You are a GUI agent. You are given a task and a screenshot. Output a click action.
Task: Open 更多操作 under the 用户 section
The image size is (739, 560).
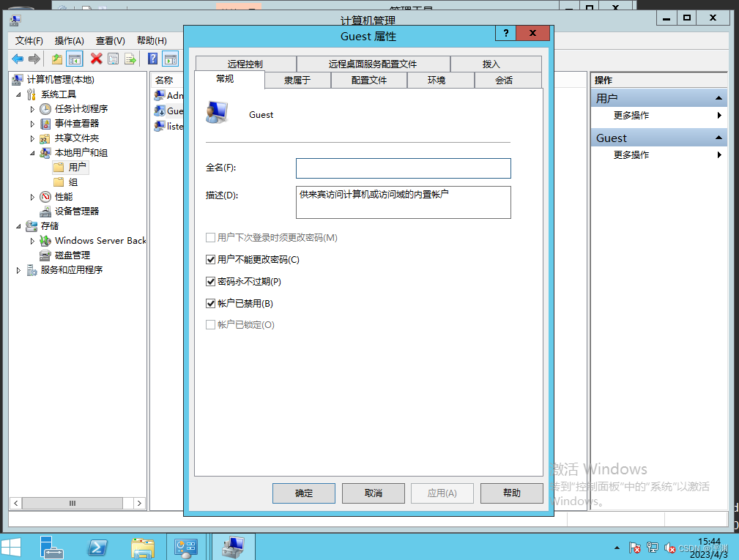(x=658, y=116)
